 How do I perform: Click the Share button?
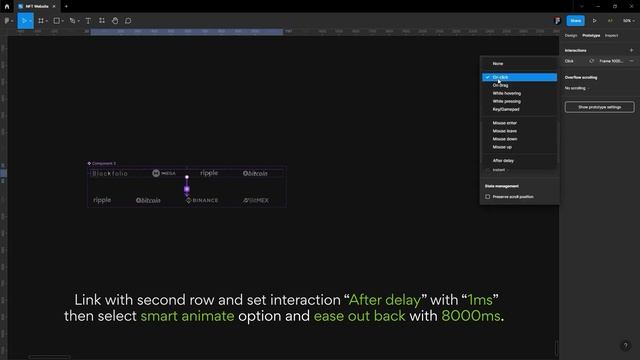pos(576,21)
